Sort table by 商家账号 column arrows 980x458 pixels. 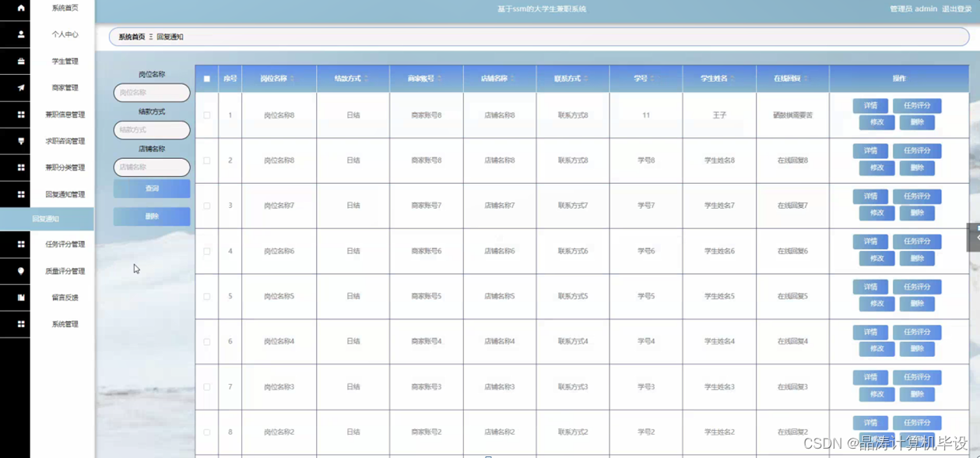click(x=440, y=79)
